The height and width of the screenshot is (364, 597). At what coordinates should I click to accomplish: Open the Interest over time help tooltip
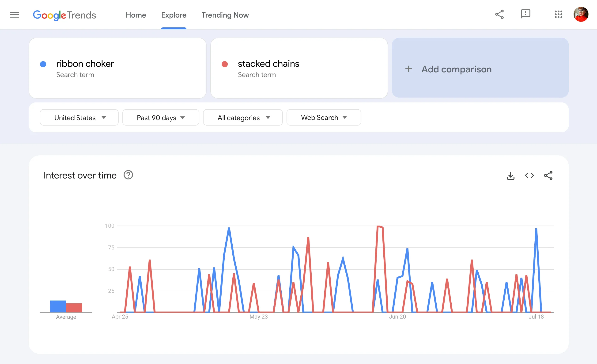click(128, 175)
